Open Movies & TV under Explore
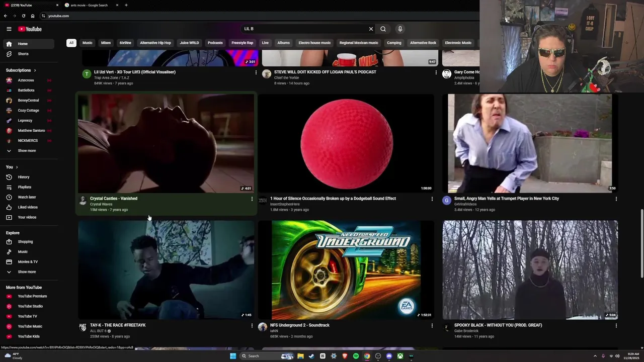Image resolution: width=644 pixels, height=362 pixels. 29,261
